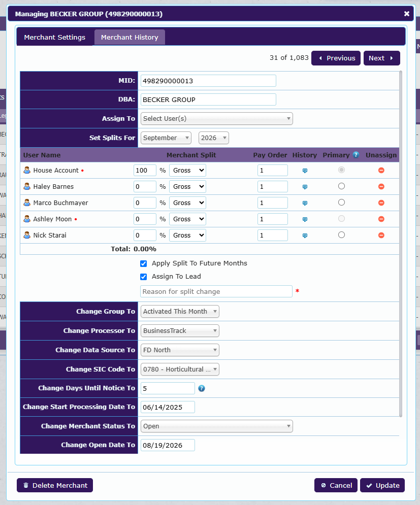This screenshot has height=505, width=420.
Task: Click House Account split percent field
Action: coord(145,171)
